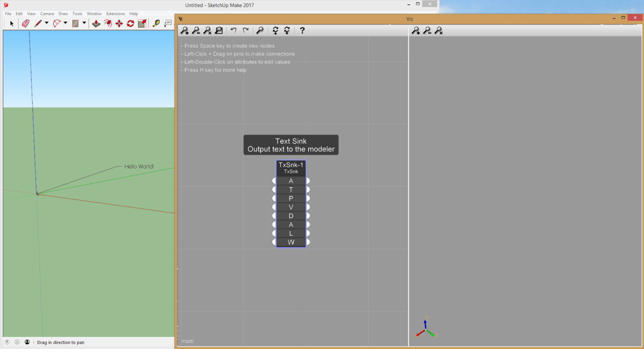The image size is (644, 349).
Task: Click the Zoom In icon in Viz toolbar
Action: (x=185, y=30)
